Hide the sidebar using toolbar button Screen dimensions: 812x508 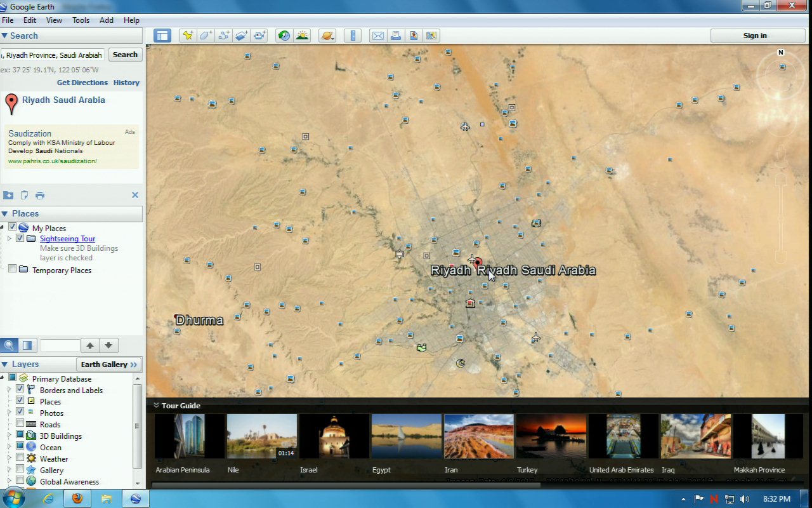162,36
